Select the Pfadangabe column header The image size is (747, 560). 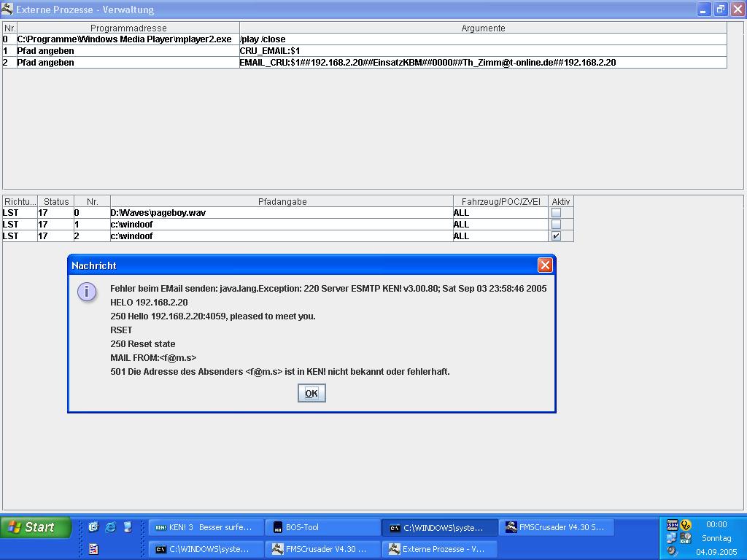(x=282, y=202)
